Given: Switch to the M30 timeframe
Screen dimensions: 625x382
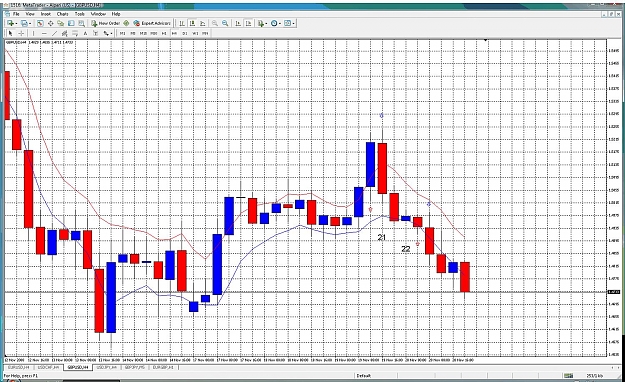Looking at the screenshot, I should coord(153,33).
